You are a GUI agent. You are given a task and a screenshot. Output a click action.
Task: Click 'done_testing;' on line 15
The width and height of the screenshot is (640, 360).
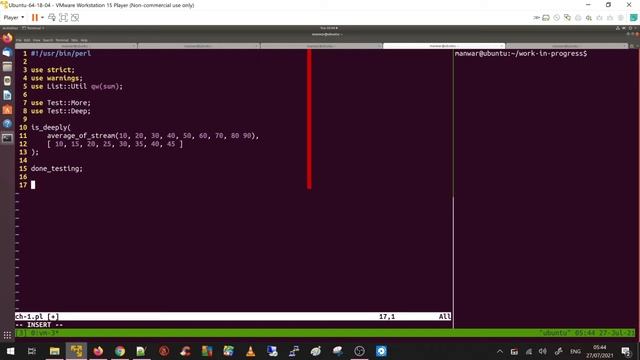(57, 169)
